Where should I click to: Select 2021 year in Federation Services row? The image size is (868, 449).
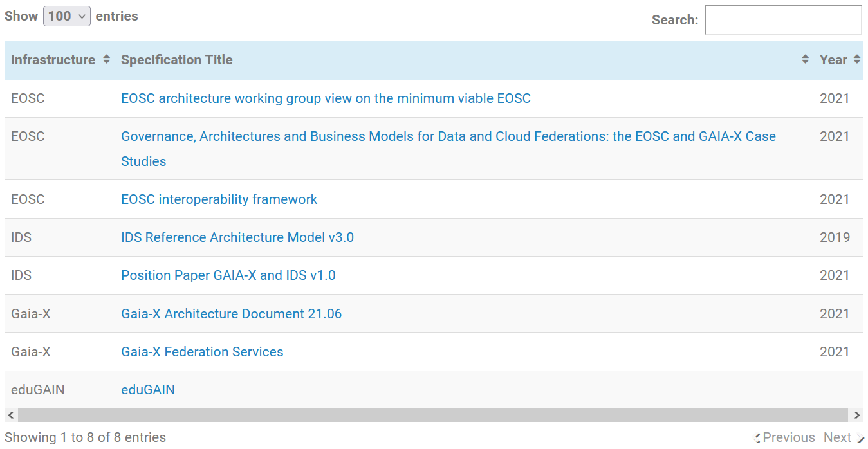point(835,352)
